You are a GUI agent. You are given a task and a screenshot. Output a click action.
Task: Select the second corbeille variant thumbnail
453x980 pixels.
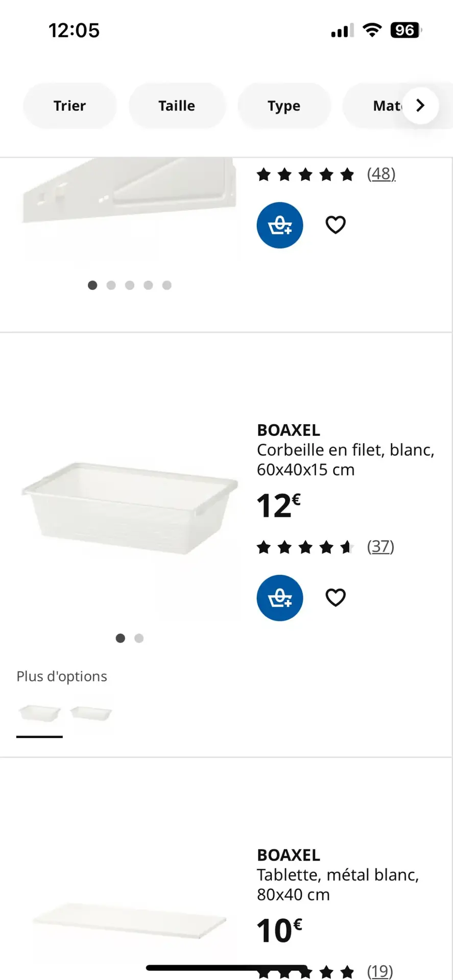click(x=91, y=713)
